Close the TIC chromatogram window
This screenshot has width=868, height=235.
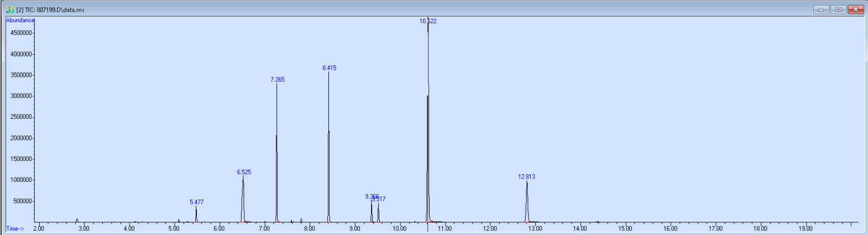(x=856, y=9)
